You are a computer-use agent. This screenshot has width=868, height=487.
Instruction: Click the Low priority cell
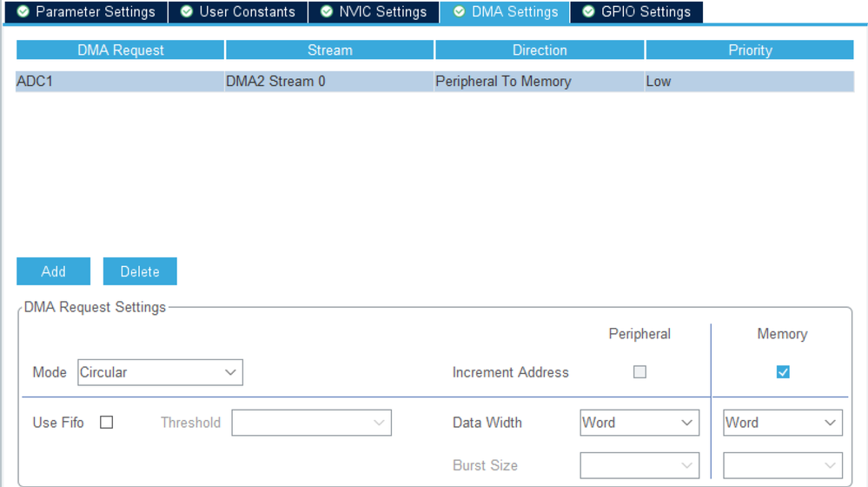click(750, 82)
